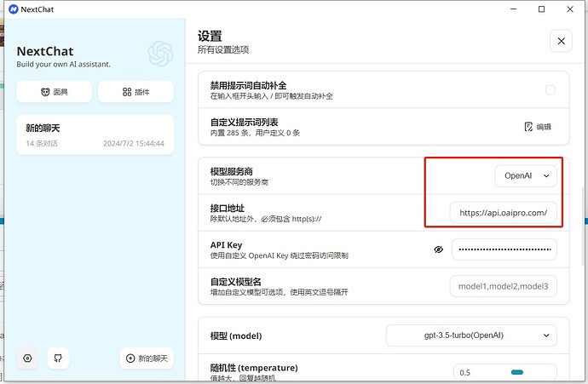
Task: Click the NextChat title bar logo icon
Action: click(13, 9)
